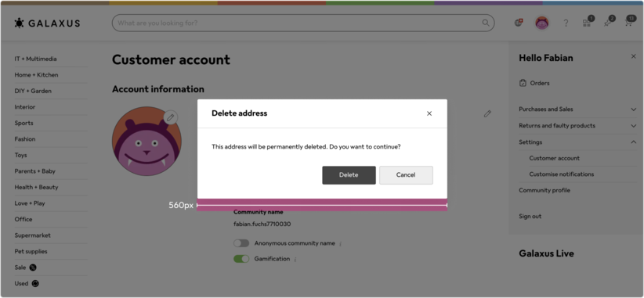
Task: Open the pinned wishlist icon
Action: tap(608, 23)
